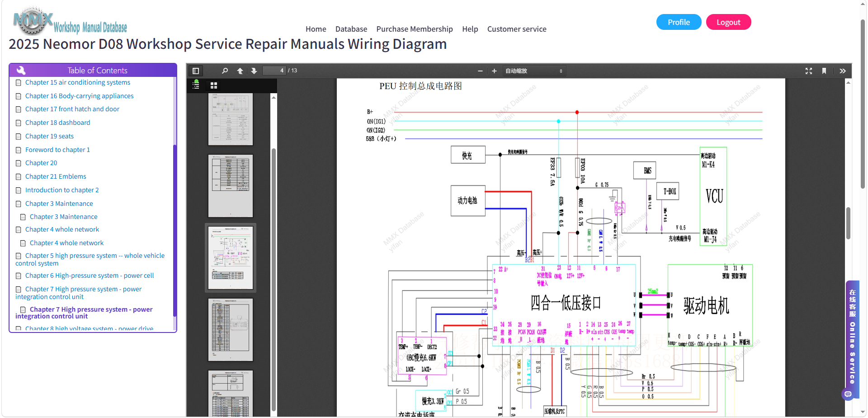Image resolution: width=868 pixels, height=418 pixels.
Task: Select the top-level Chapter 3 Maintenance entry
Action: [59, 204]
